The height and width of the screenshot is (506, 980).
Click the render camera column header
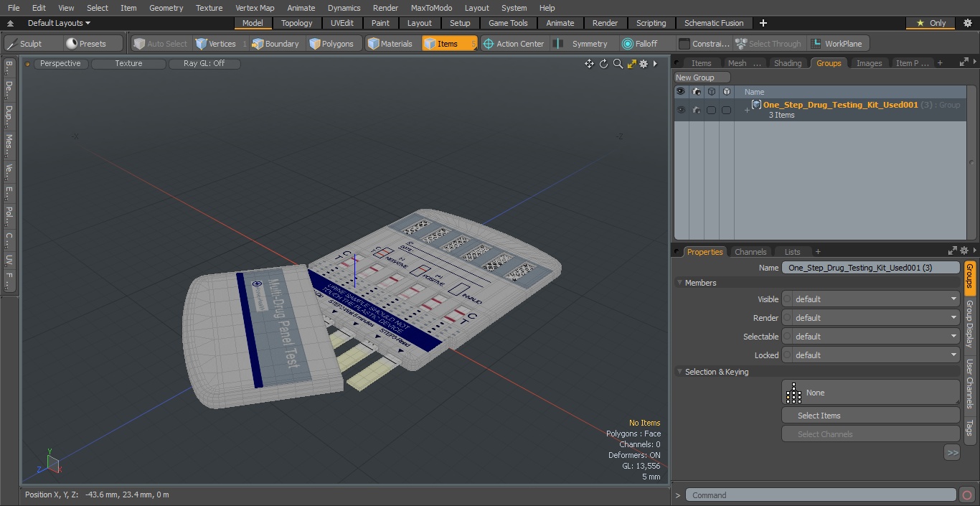click(696, 92)
